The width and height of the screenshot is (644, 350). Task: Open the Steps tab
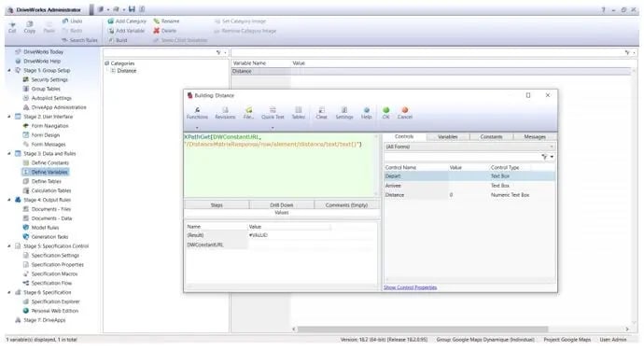coord(217,205)
